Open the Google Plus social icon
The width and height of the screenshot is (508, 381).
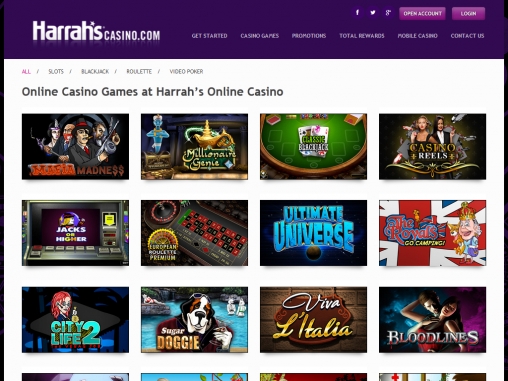[x=388, y=13]
